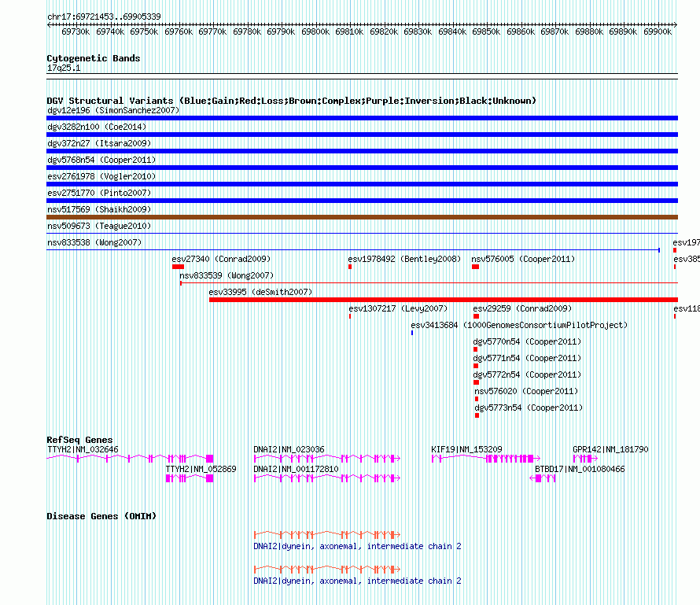
Task: Click the gene glyph under TTYH2|NM_052869
Action: click(190, 478)
